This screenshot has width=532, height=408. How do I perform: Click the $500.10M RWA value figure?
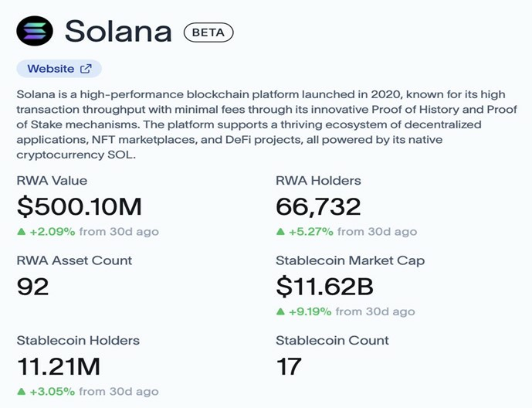(79, 206)
